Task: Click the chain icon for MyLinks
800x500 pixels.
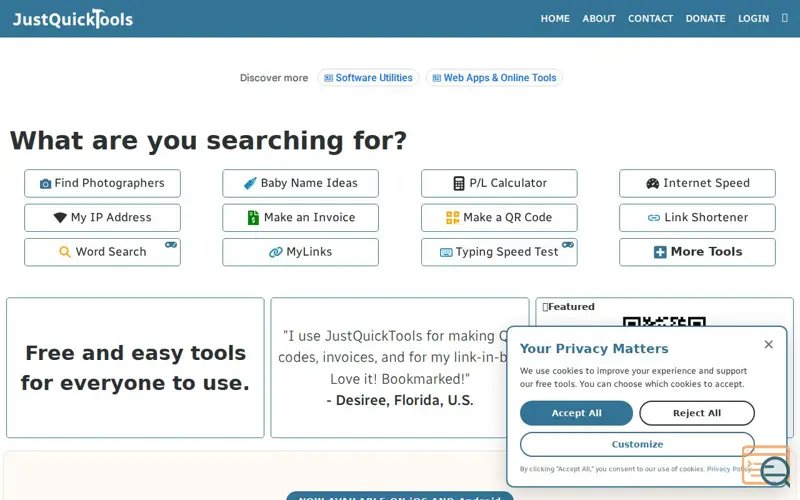Action: (276, 252)
